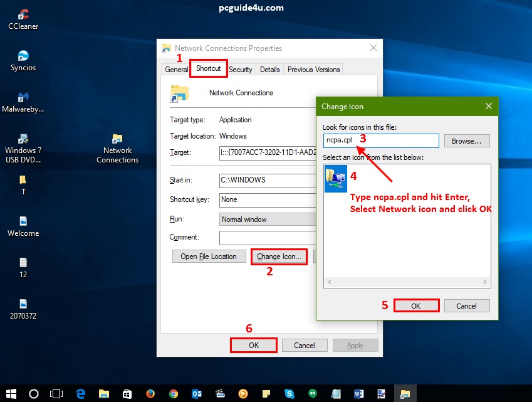Open Skype from the taskbar
Screen dimensions: 532x402
[x=289, y=394]
